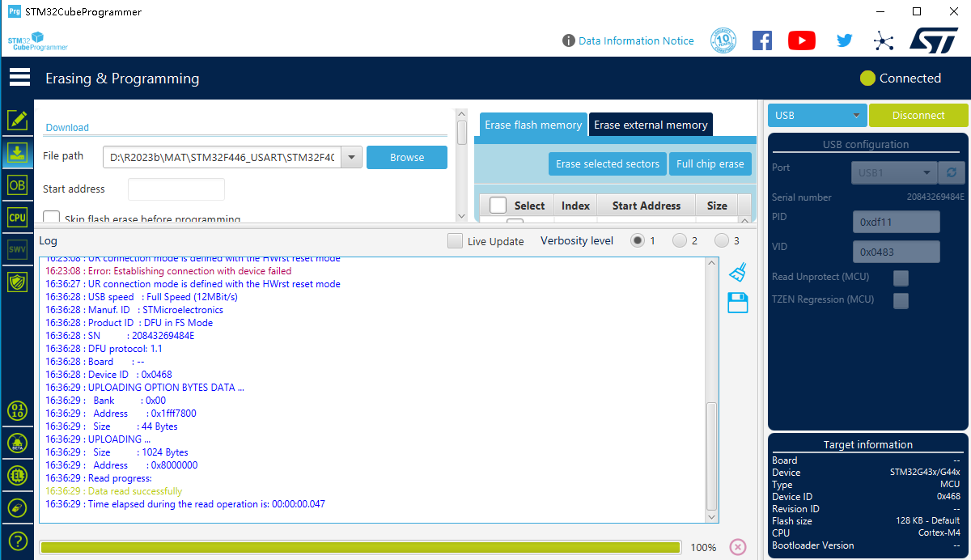Viewport: 971px width, 560px height.
Task: Click the 10 years anniversary badge
Action: pyautogui.click(x=723, y=40)
